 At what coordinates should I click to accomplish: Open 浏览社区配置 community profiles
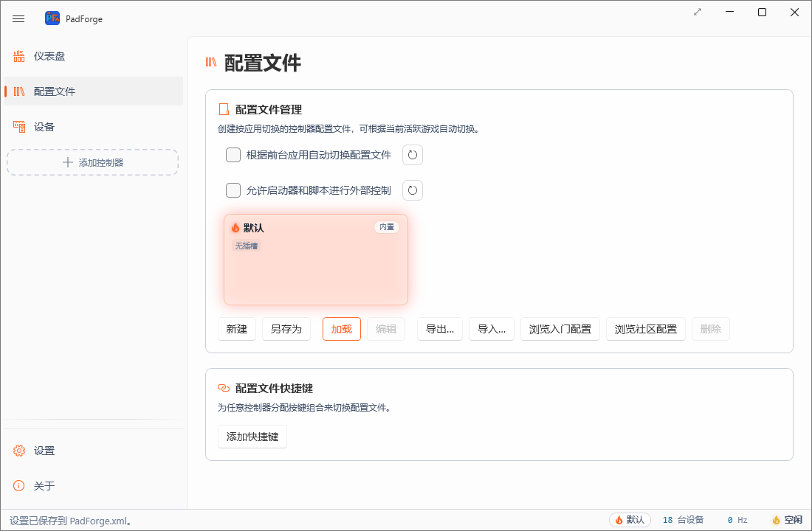(x=646, y=329)
